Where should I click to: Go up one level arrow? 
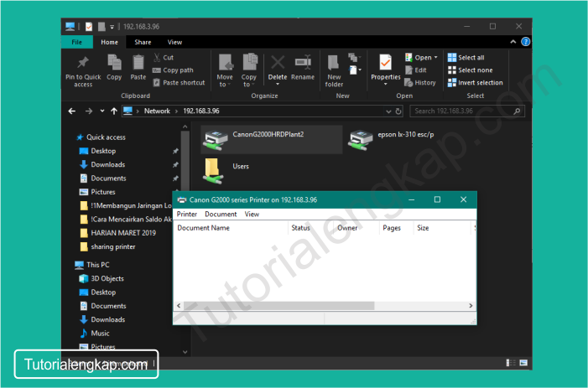point(114,111)
